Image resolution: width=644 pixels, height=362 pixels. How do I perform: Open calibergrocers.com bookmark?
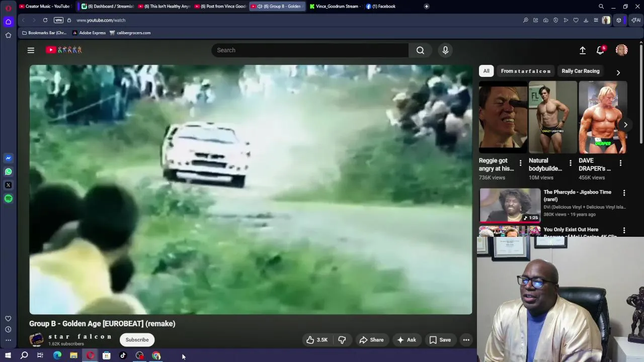pos(130,33)
